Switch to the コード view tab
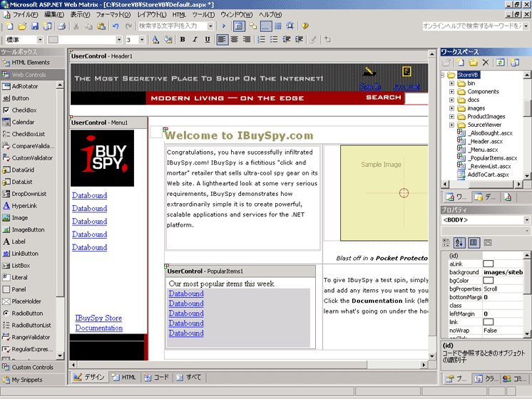The height and width of the screenshot is (399, 532). point(156,377)
